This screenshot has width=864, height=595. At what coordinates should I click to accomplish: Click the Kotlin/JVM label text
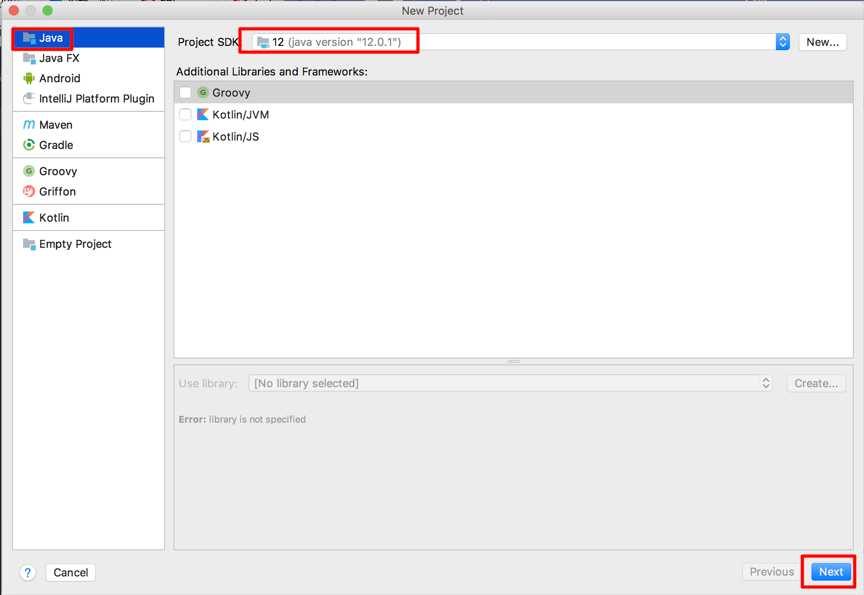click(241, 115)
